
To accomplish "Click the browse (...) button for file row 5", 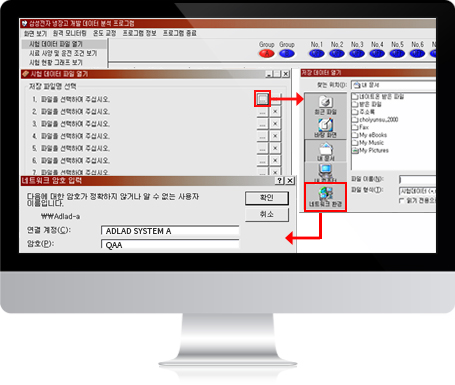I will [263, 148].
